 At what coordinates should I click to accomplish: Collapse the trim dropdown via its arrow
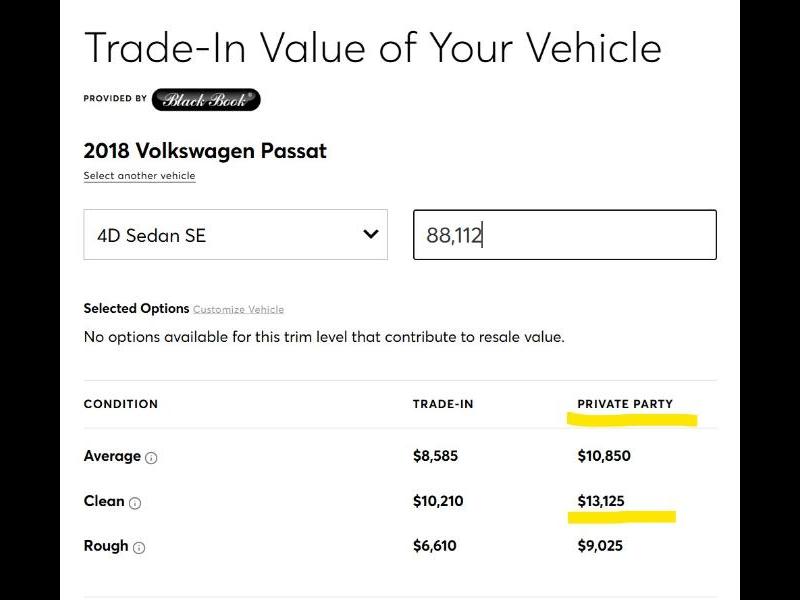(x=368, y=235)
